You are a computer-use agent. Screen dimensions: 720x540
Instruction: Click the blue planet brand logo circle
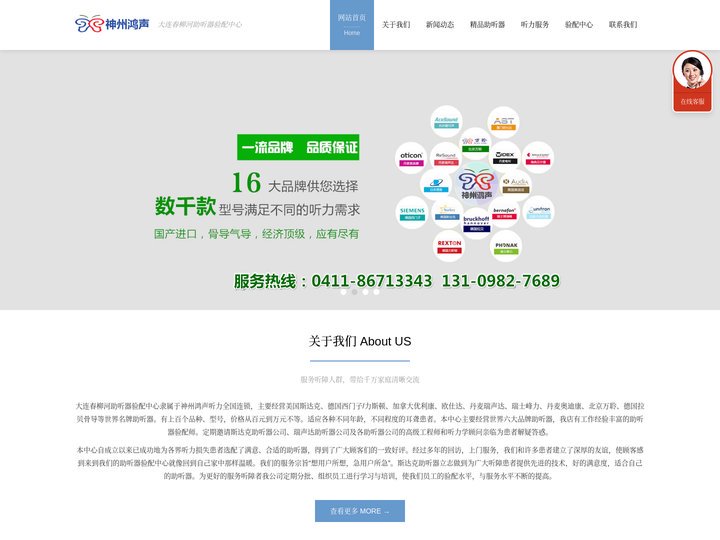click(x=436, y=185)
